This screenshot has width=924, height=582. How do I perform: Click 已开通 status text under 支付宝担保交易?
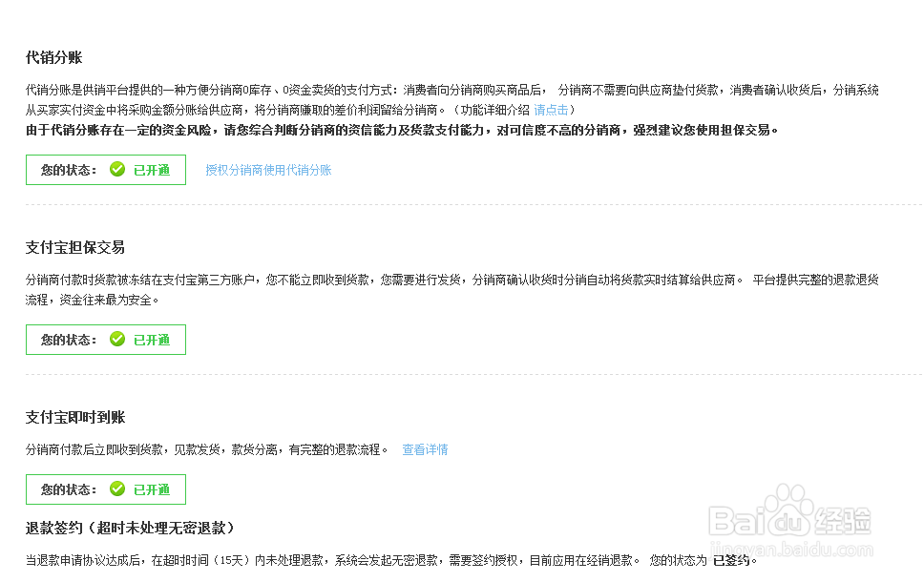coord(152,340)
